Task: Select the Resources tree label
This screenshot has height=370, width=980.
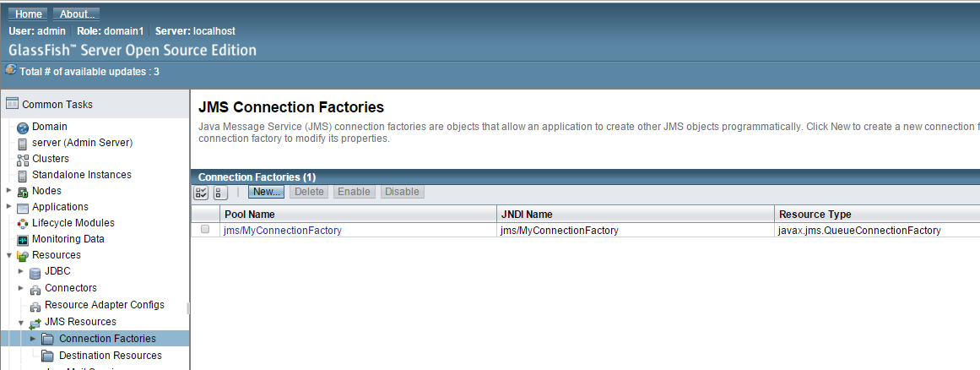Action: pos(57,255)
